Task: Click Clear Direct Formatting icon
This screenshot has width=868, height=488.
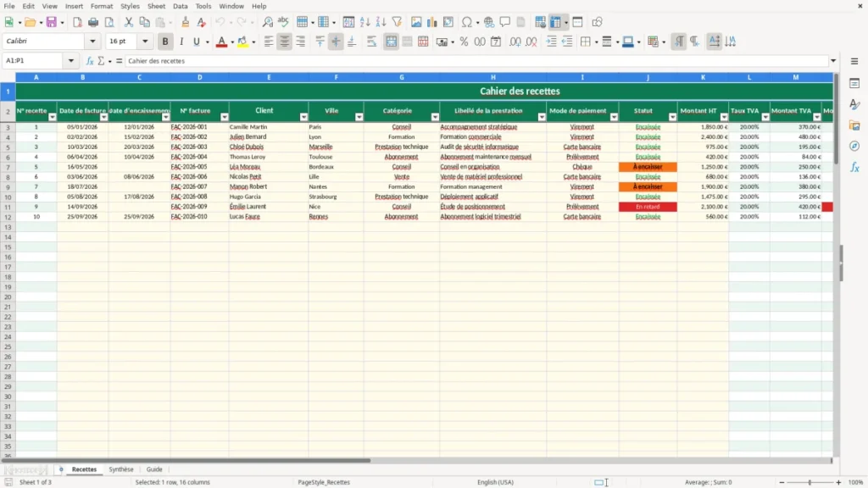Action: click(202, 22)
